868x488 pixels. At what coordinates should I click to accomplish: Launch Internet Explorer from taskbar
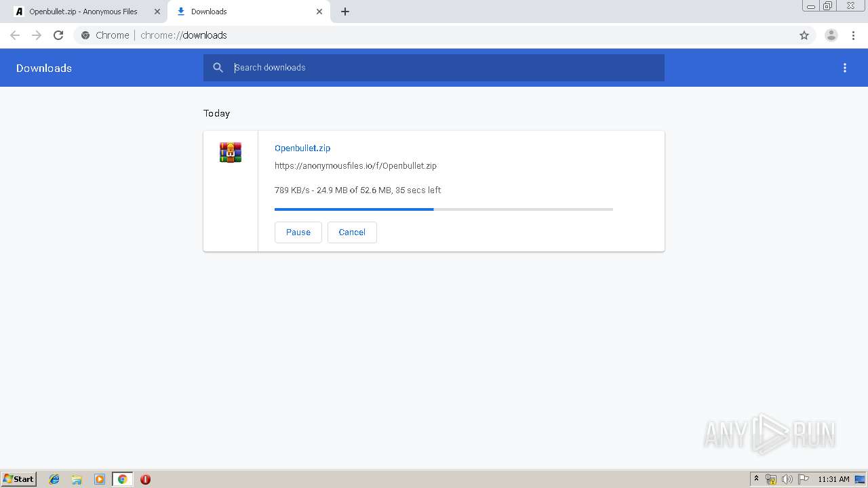click(x=54, y=479)
